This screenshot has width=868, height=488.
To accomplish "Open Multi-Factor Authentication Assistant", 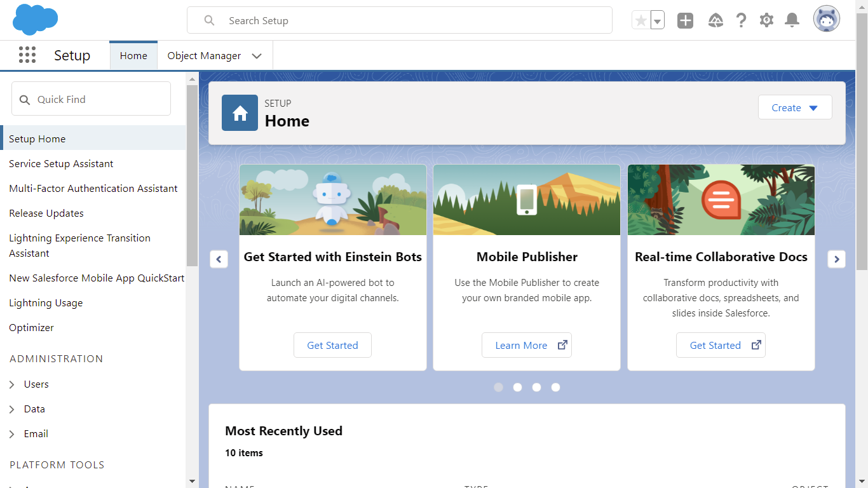I will click(93, 188).
